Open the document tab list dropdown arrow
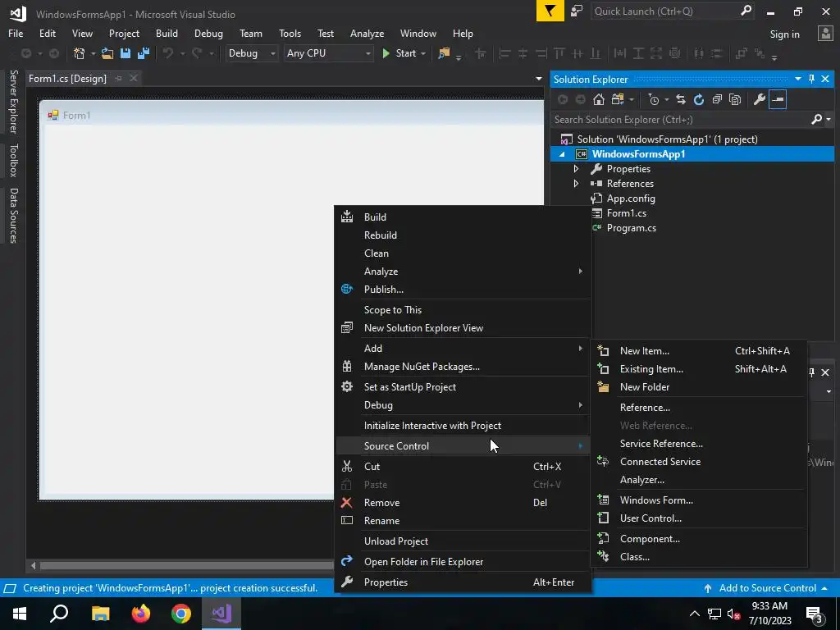This screenshot has height=630, width=840. (x=538, y=79)
